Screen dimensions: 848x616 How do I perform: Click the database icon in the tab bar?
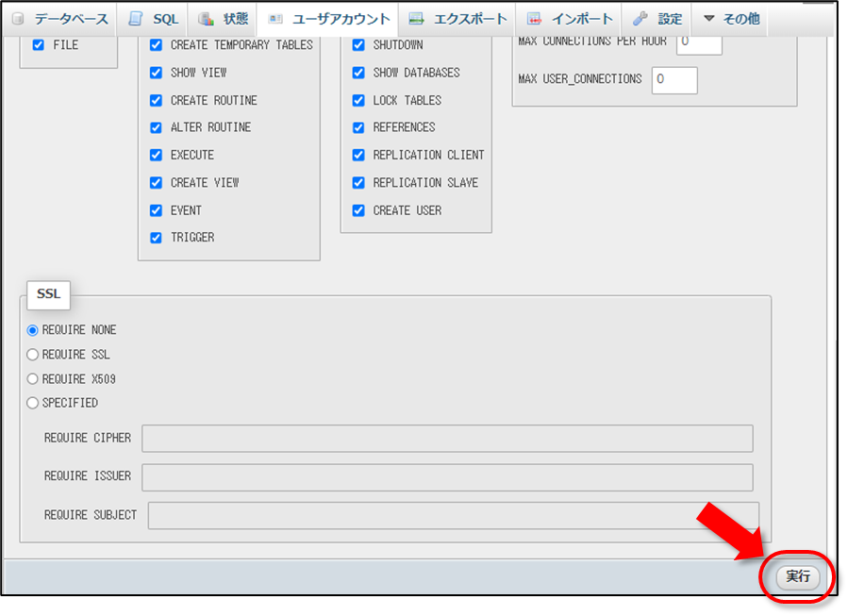tap(19, 19)
